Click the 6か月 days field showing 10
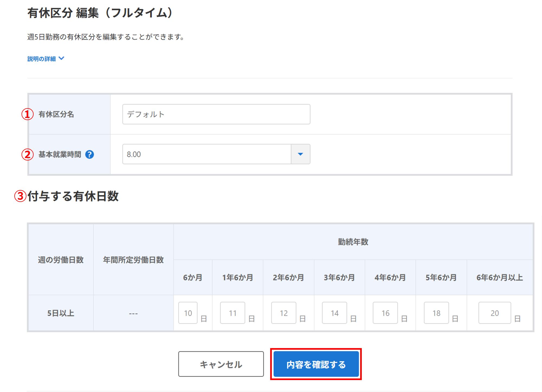The width and height of the screenshot is (542, 392). coord(188,313)
